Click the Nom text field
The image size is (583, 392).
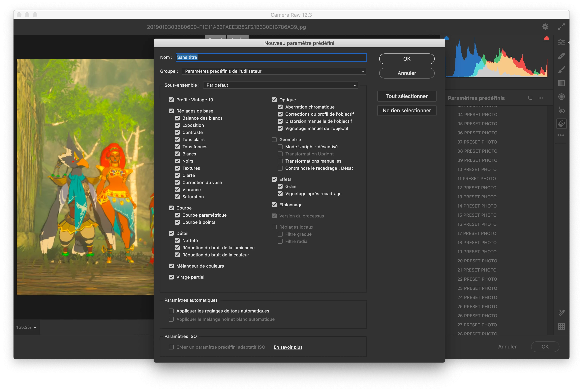[x=271, y=57]
